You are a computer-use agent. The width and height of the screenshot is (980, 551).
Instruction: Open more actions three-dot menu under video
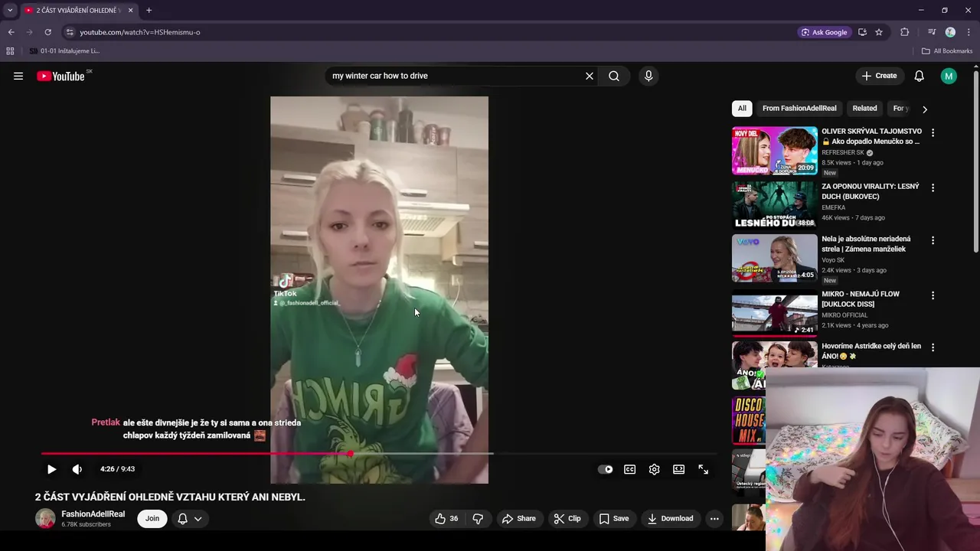(714, 518)
